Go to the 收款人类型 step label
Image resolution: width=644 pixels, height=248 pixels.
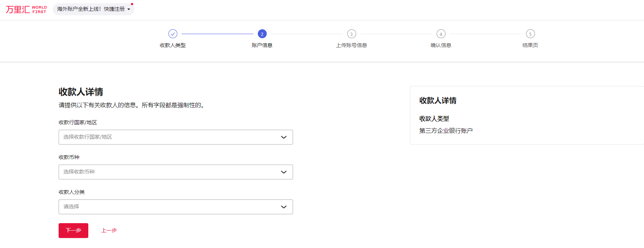(x=173, y=45)
